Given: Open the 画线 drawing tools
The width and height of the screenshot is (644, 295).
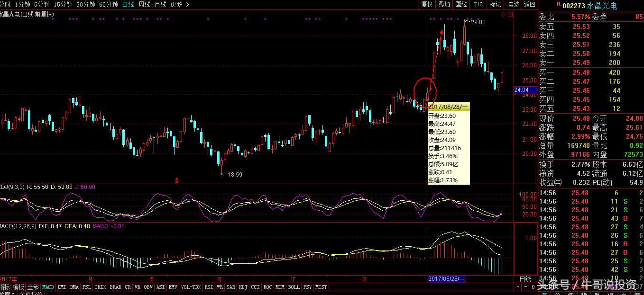Looking at the screenshot, I should pos(461,4).
